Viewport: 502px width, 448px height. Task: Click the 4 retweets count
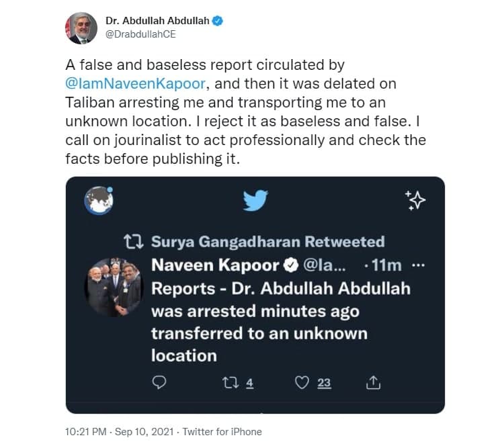tap(250, 383)
